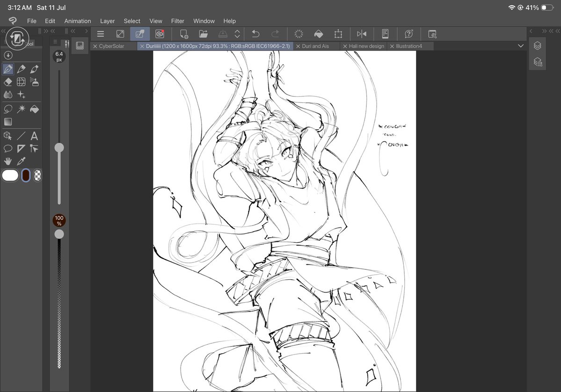Select the Lasso selection tool
Screen dimensions: 561x392
8,109
